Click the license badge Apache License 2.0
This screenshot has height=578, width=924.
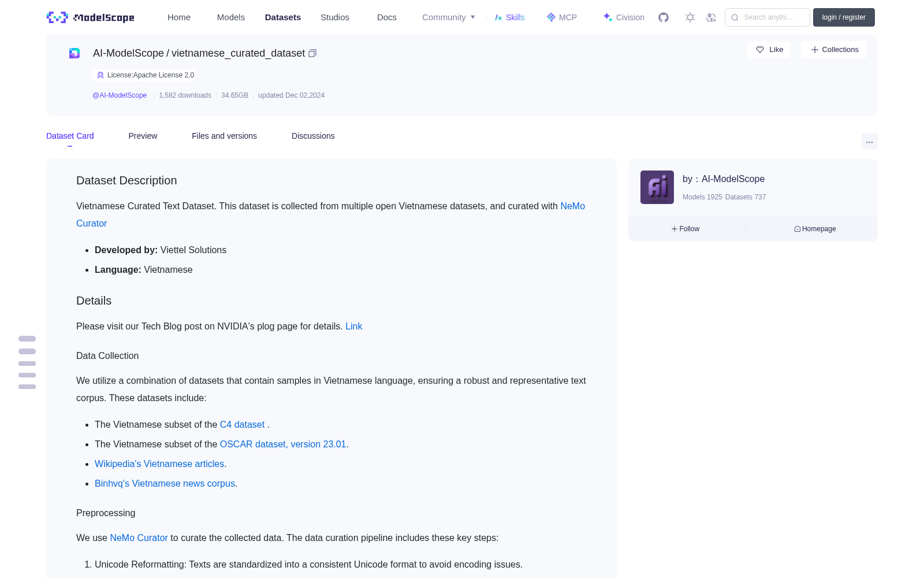click(145, 75)
